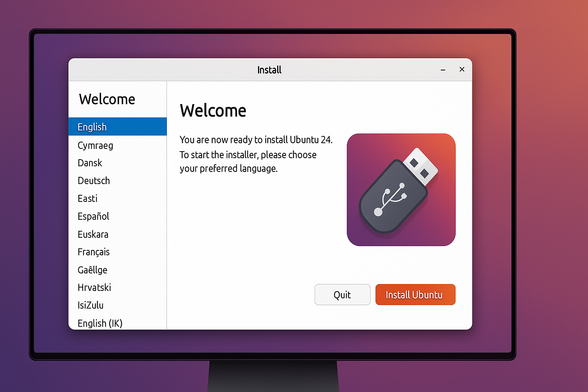The width and height of the screenshot is (588, 392).
Task: Click the Install Ubuntu button
Action: tap(415, 294)
